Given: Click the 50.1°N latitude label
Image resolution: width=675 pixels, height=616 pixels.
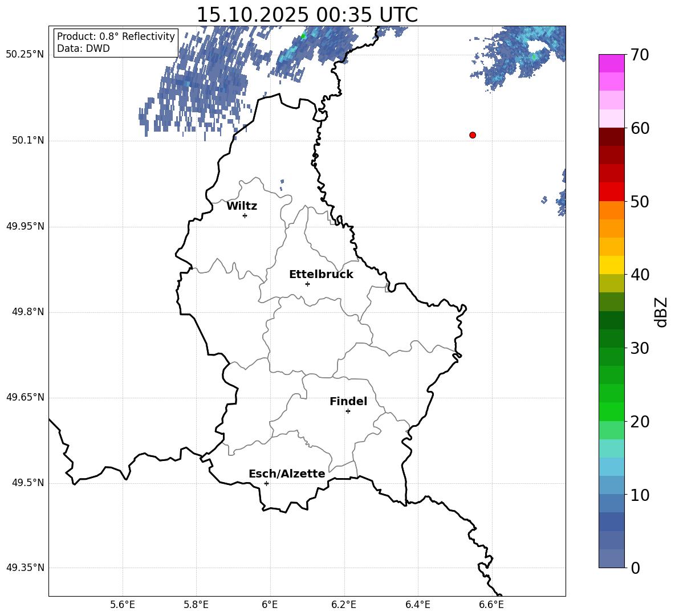Looking at the screenshot, I should [x=28, y=141].
